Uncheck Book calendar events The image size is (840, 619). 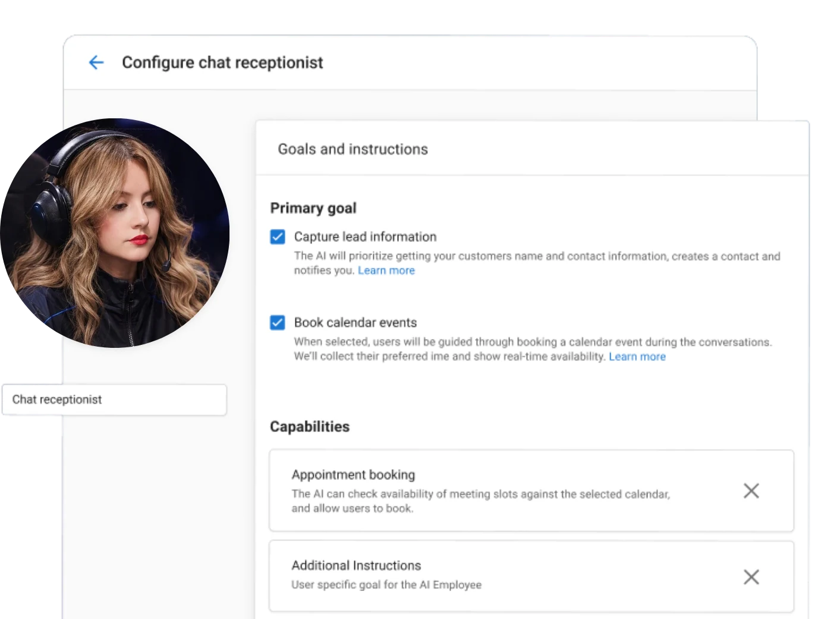point(278,322)
